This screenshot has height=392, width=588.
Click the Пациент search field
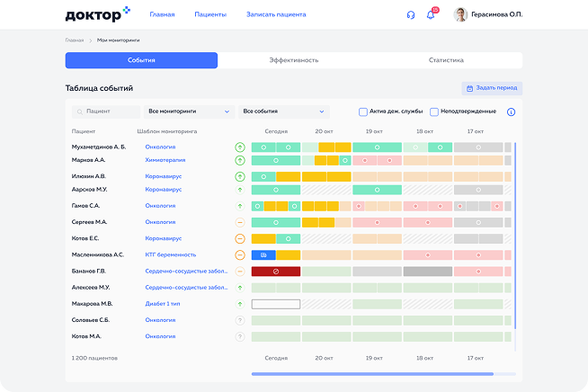pos(106,112)
